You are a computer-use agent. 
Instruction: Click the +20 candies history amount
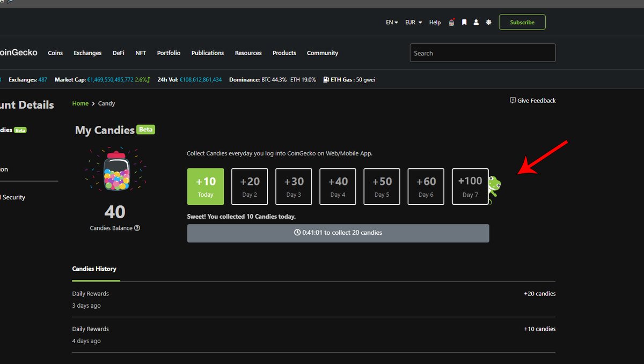click(x=540, y=294)
